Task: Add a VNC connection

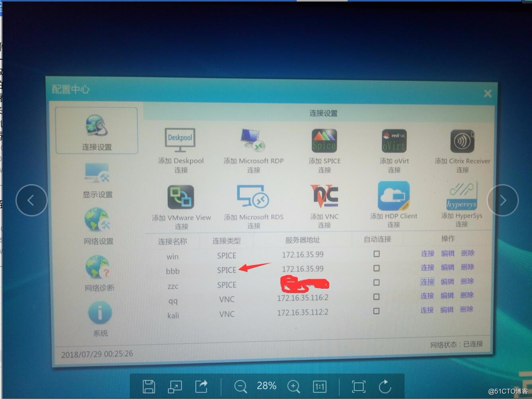Action: pos(324,206)
